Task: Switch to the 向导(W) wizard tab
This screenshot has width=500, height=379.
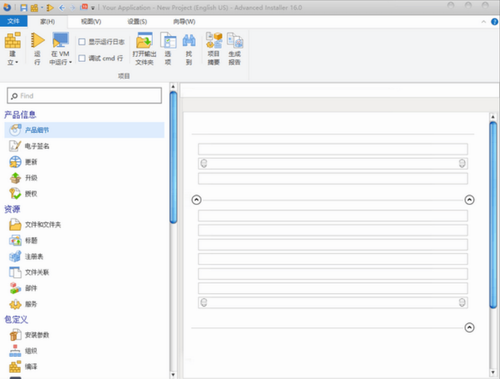Action: tap(184, 22)
